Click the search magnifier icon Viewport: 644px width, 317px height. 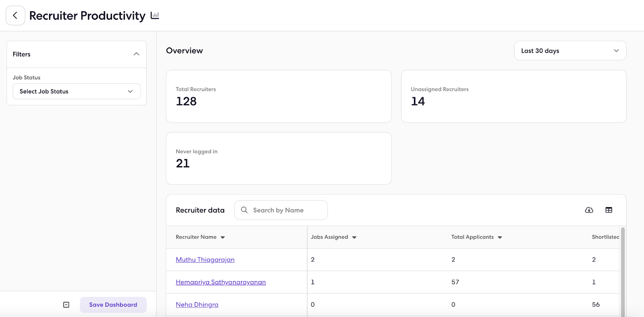244,210
